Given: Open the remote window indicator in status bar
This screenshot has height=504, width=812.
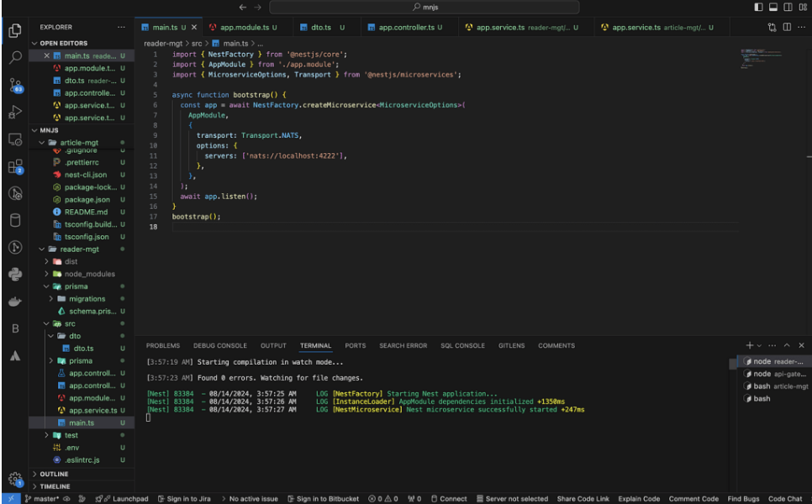Looking at the screenshot, I should (x=11, y=499).
